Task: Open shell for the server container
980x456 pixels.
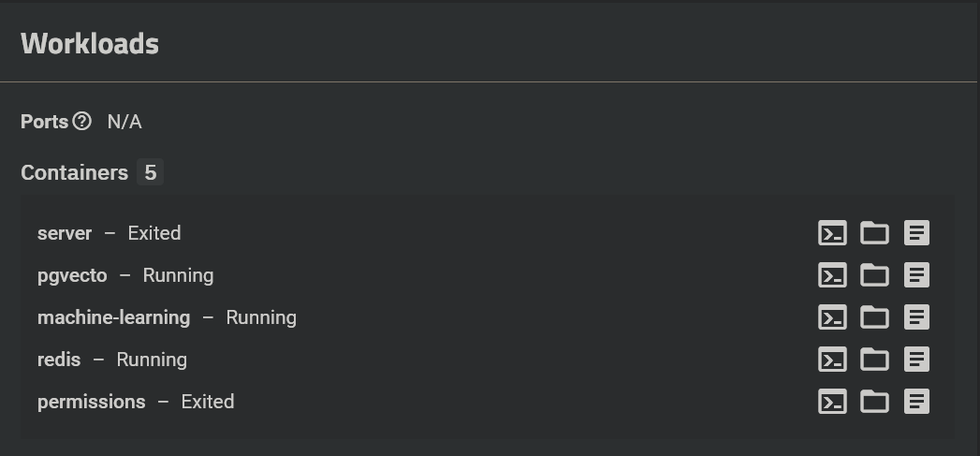Action: [x=832, y=233]
